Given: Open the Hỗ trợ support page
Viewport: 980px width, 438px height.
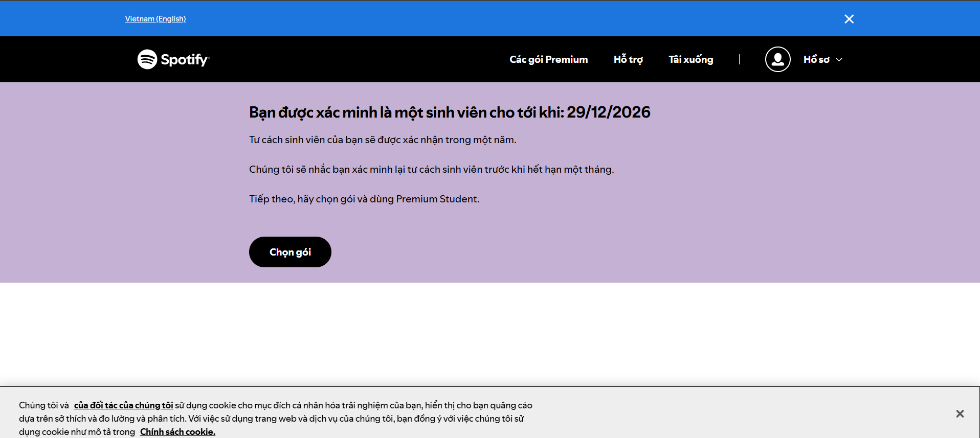Looking at the screenshot, I should 628,59.
